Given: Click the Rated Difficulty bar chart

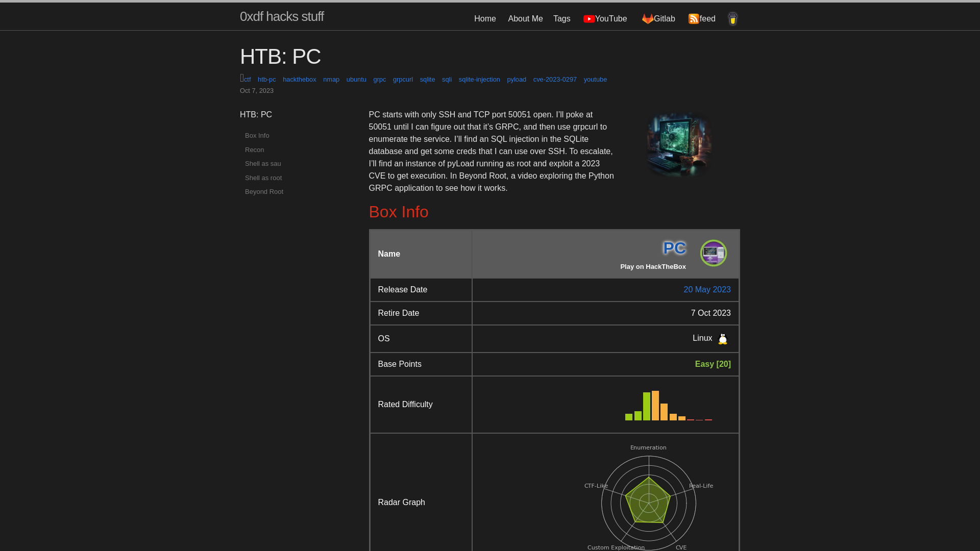Looking at the screenshot, I should click(669, 406).
